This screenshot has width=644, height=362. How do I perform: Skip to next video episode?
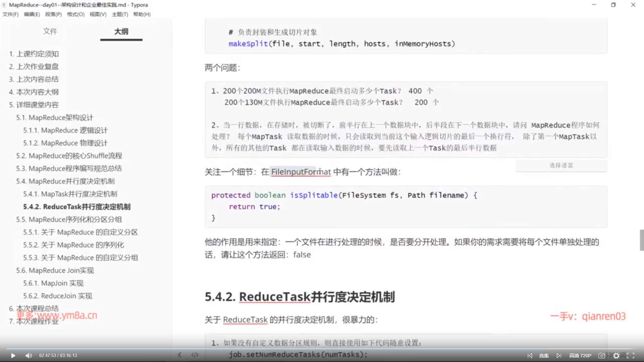tap(559, 356)
